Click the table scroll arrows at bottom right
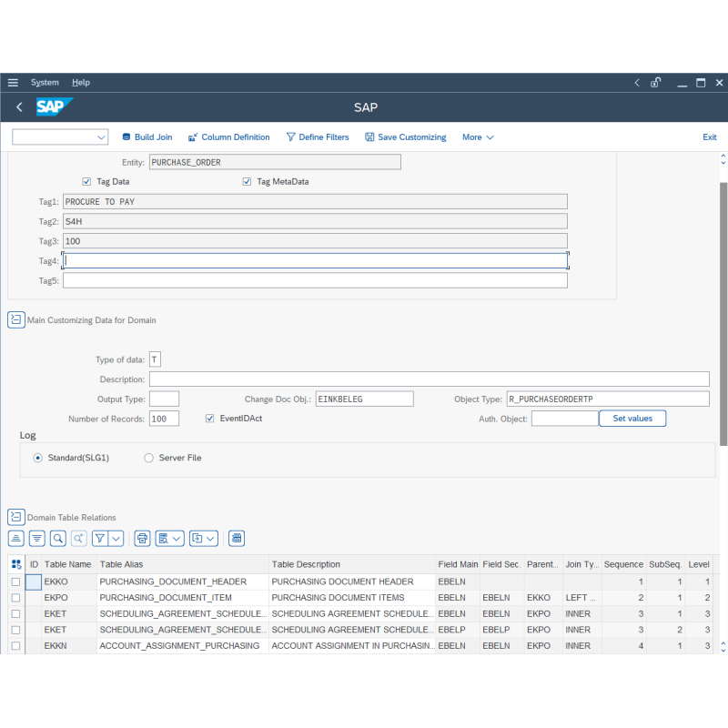The image size is (728, 728). [x=723, y=647]
